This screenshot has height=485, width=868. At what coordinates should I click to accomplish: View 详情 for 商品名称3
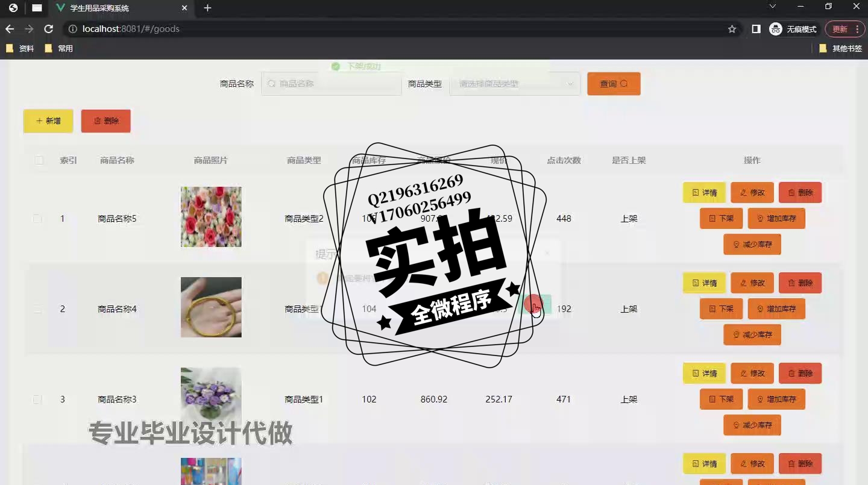click(x=705, y=374)
